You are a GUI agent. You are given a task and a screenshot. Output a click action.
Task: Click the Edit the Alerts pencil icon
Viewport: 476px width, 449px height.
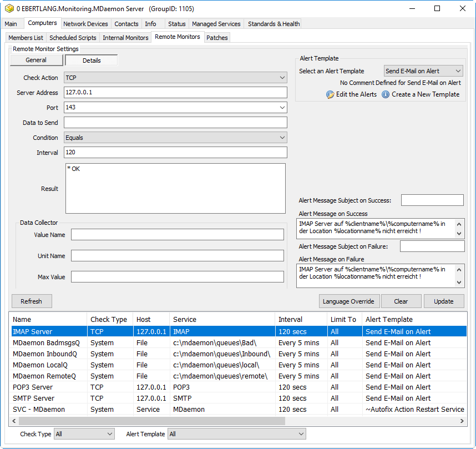tap(330, 94)
